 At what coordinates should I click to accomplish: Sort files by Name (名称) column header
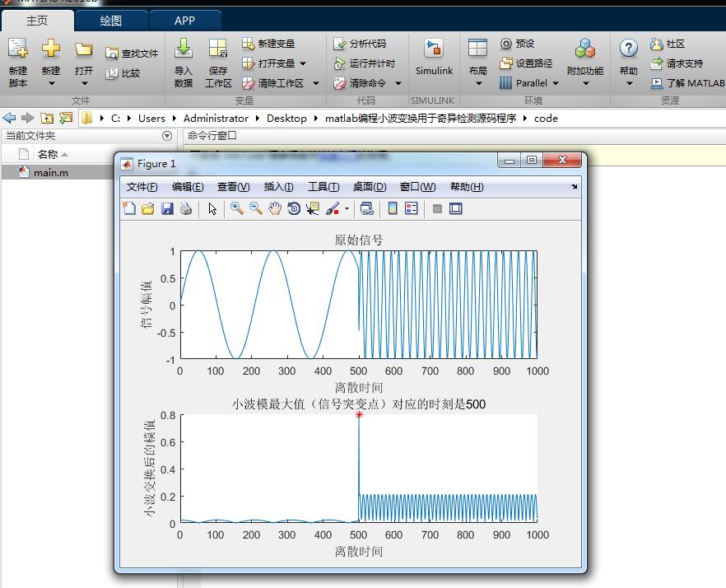(x=48, y=154)
